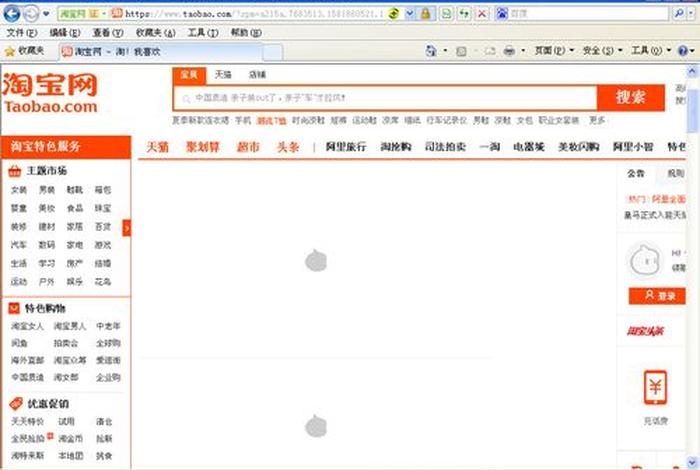The width and height of the screenshot is (700, 470).
Task: Click the red stop loading icon
Action: pos(482,14)
